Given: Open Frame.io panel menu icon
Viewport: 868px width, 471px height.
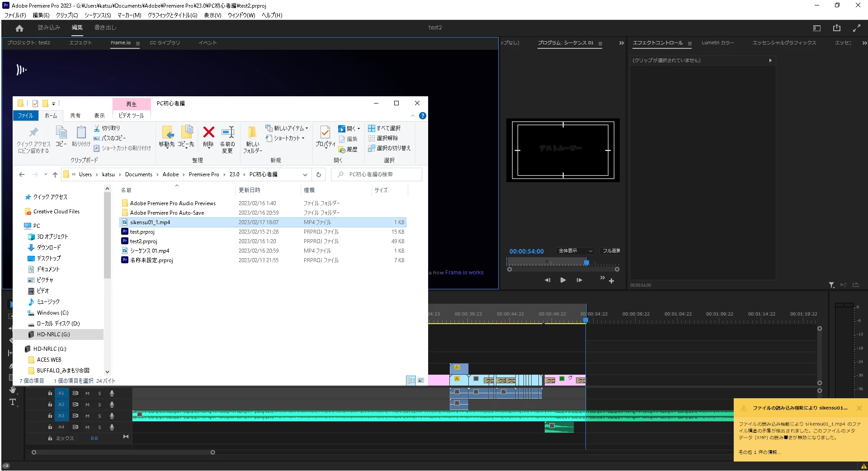Looking at the screenshot, I should [138, 43].
